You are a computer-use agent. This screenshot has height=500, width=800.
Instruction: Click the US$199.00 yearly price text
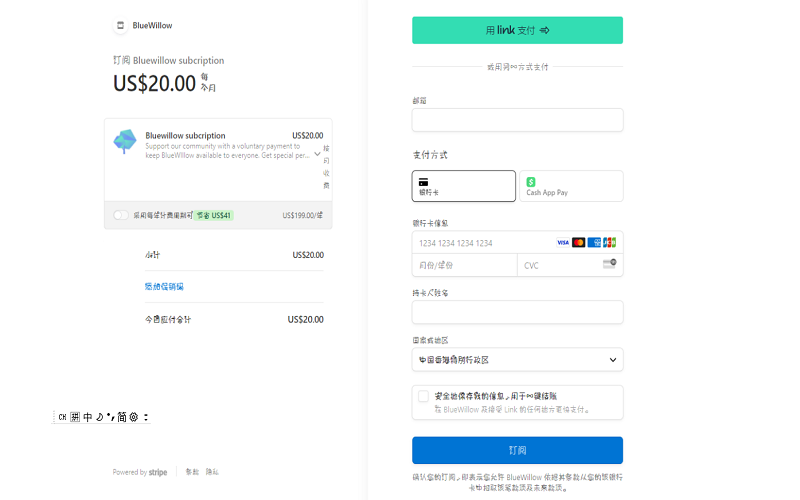point(303,215)
